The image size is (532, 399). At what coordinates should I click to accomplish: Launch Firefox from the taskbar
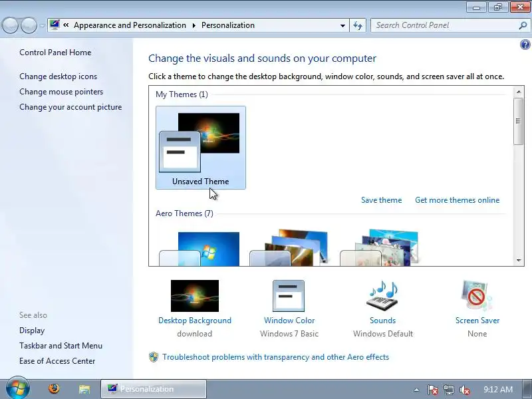pos(54,389)
